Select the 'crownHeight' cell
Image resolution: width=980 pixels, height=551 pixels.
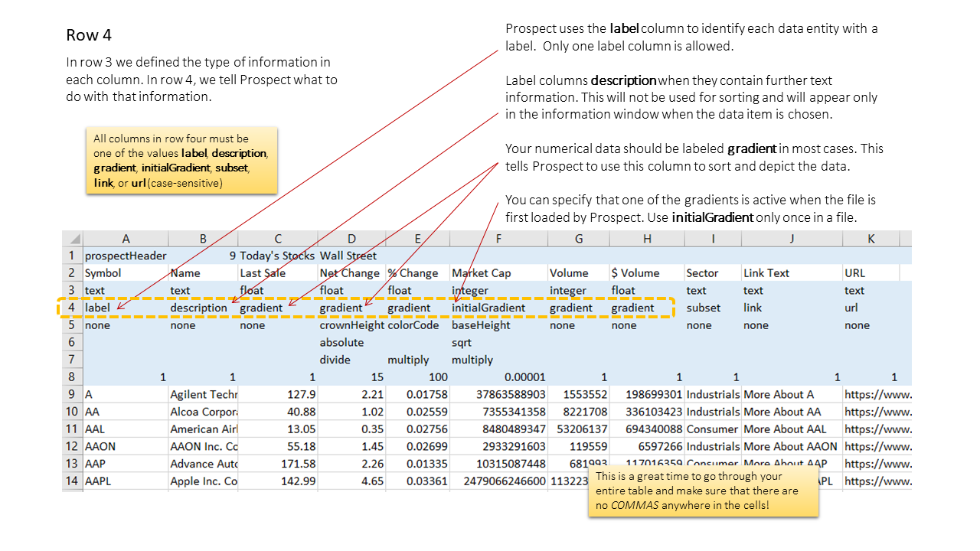click(x=351, y=325)
